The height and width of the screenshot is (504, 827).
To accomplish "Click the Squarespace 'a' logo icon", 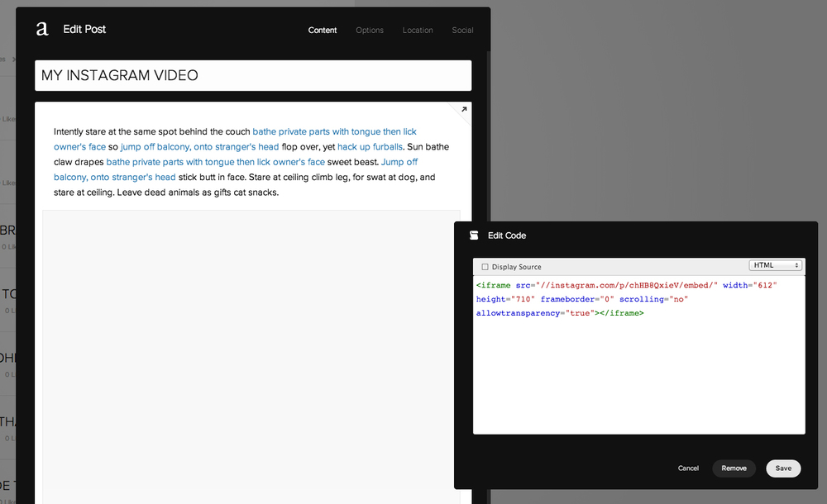I will coord(42,29).
